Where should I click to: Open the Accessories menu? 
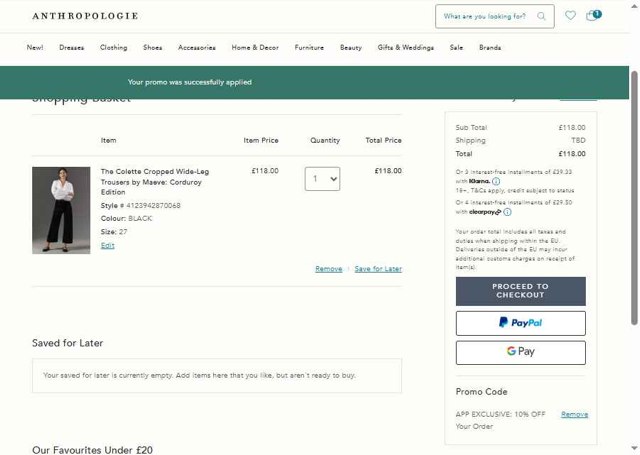[x=197, y=47]
